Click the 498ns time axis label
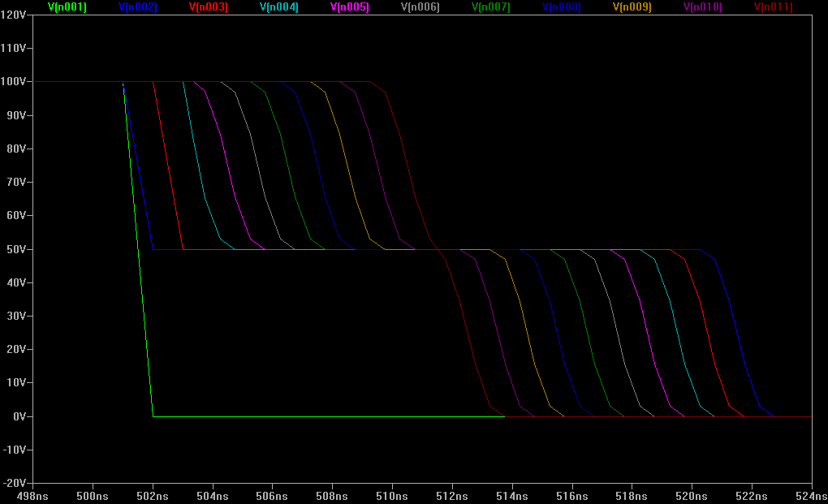The height and width of the screenshot is (504, 828). pos(32,496)
